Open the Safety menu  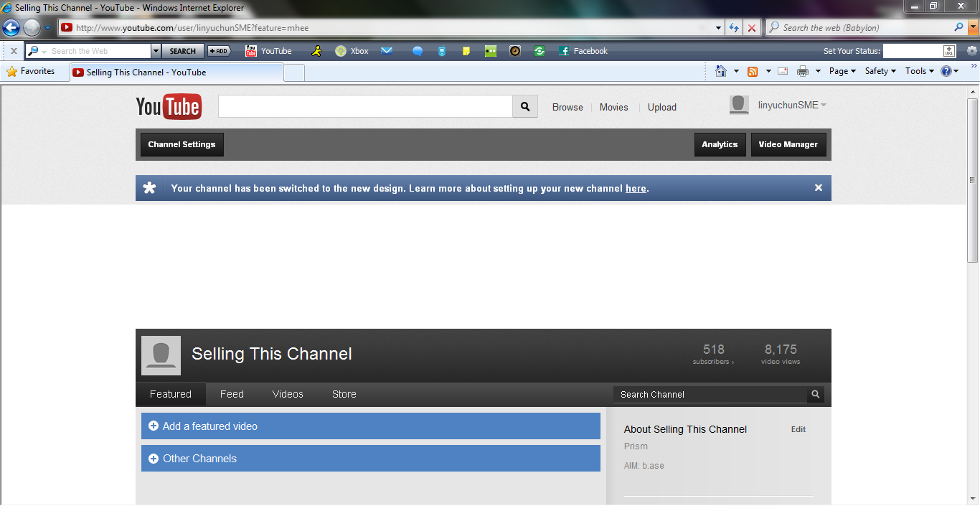[880, 71]
